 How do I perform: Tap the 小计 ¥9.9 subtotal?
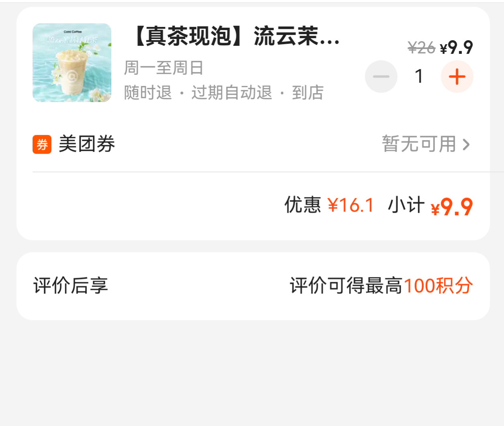[x=430, y=206]
